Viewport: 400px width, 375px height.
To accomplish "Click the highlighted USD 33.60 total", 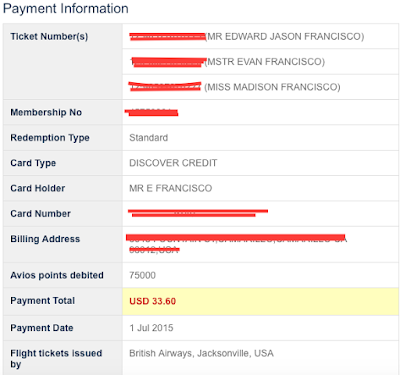I will [152, 301].
